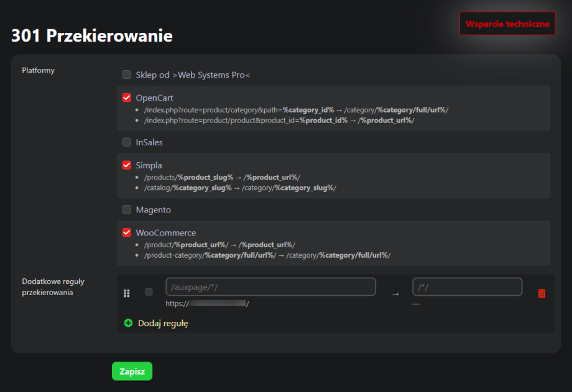Enable the Sklep od >Web Systems Pro< checkbox
The width and height of the screenshot is (572, 392).
127,75
